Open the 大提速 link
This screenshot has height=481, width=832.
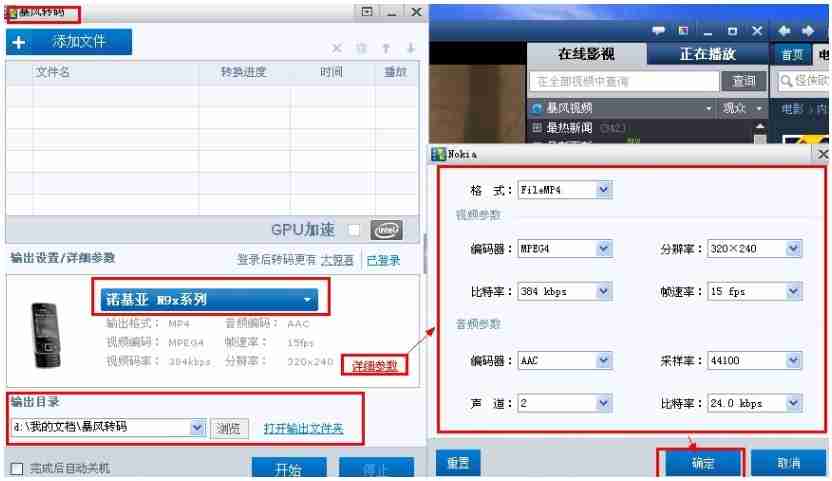click(337, 260)
